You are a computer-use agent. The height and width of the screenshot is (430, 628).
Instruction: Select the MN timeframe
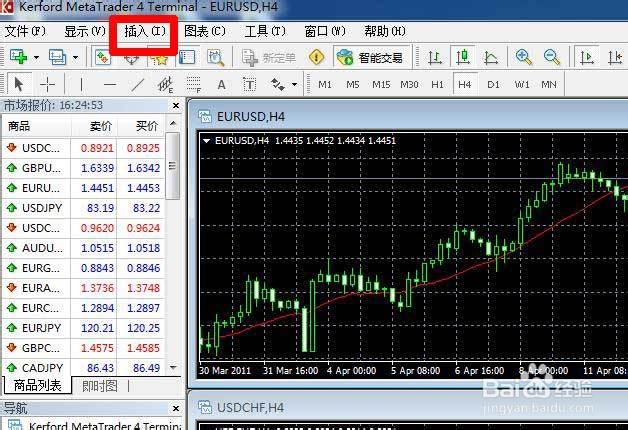point(549,84)
